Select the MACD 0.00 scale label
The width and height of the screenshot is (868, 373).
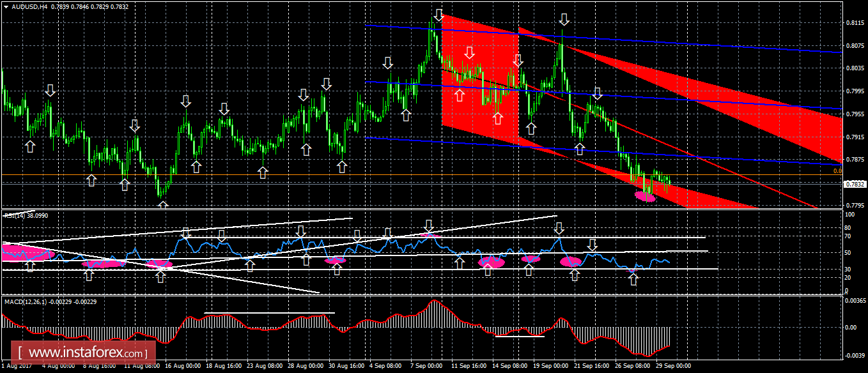[852, 327]
